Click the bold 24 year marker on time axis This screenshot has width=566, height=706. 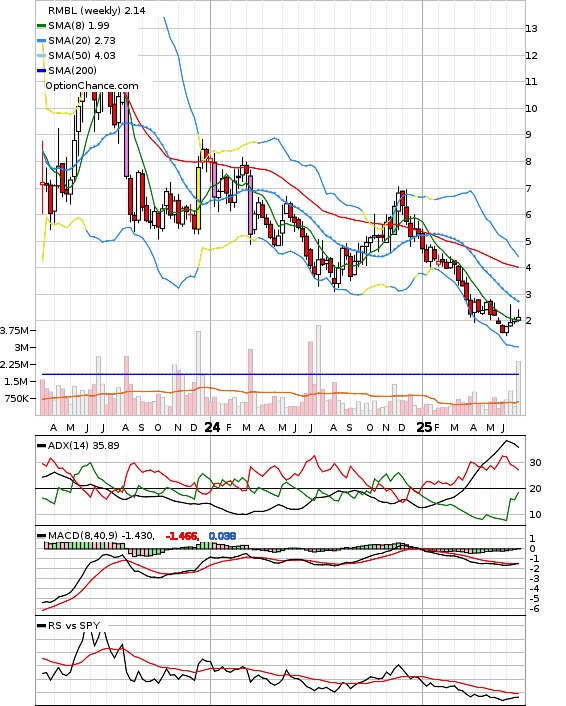pyautogui.click(x=212, y=427)
